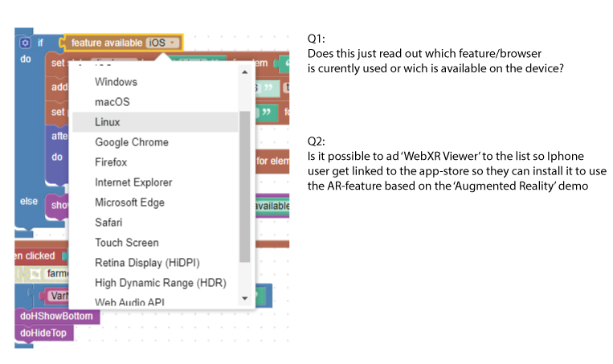Select Windows from the dropdown list
Image resolution: width=613 pixels, height=364 pixels.
tap(155, 82)
